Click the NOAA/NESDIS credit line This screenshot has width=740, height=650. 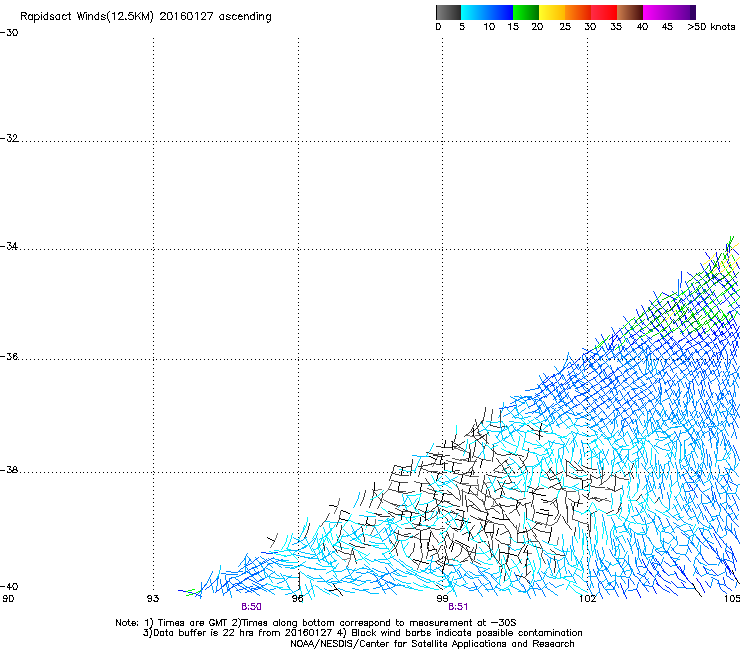pos(432,644)
